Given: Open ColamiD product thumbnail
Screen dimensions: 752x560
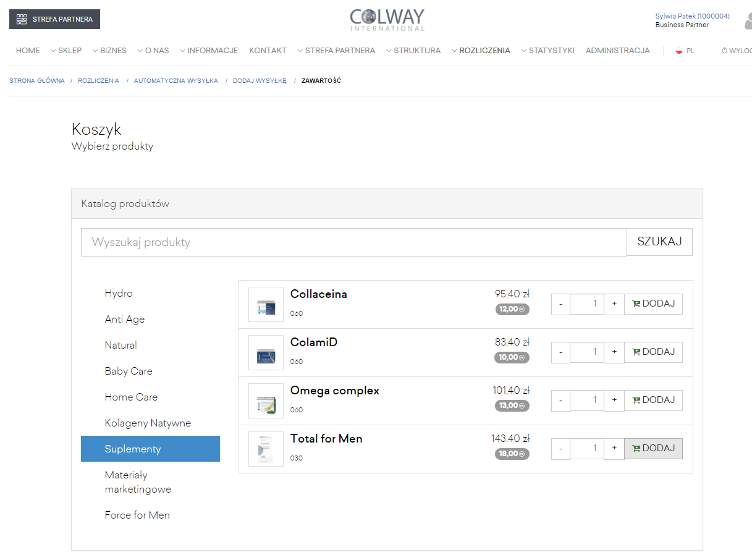Looking at the screenshot, I should (266, 352).
